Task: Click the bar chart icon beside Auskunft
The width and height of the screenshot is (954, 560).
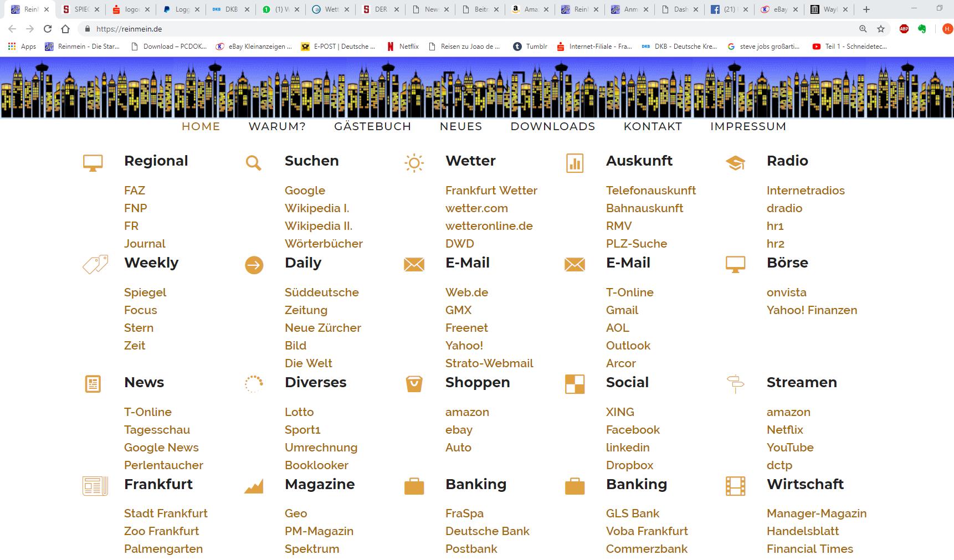Action: pyautogui.click(x=575, y=163)
